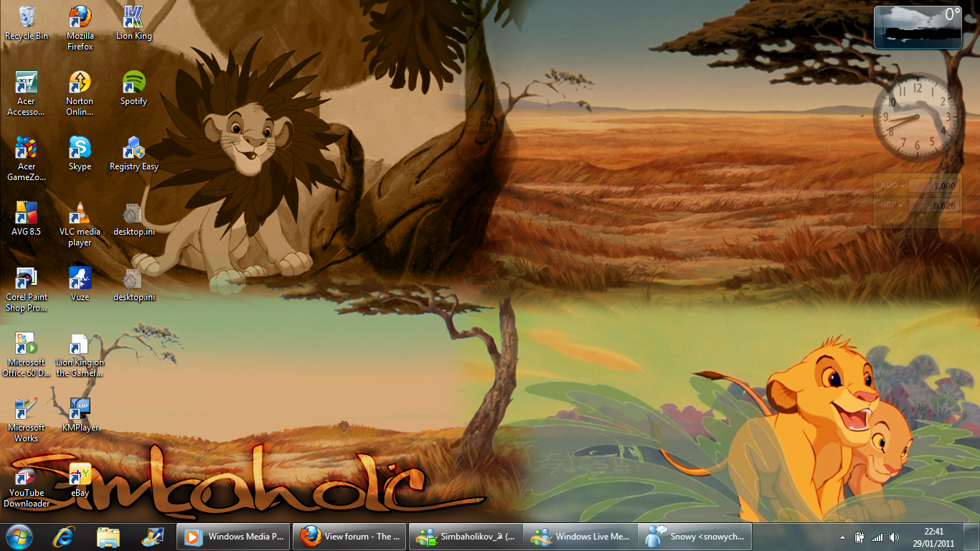This screenshot has width=980, height=551.
Task: Select the KMPlayer desktop icon
Action: click(x=80, y=410)
